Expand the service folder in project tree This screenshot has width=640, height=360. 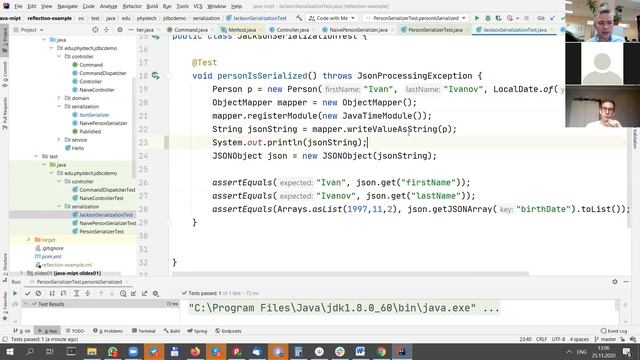[x=59, y=140]
